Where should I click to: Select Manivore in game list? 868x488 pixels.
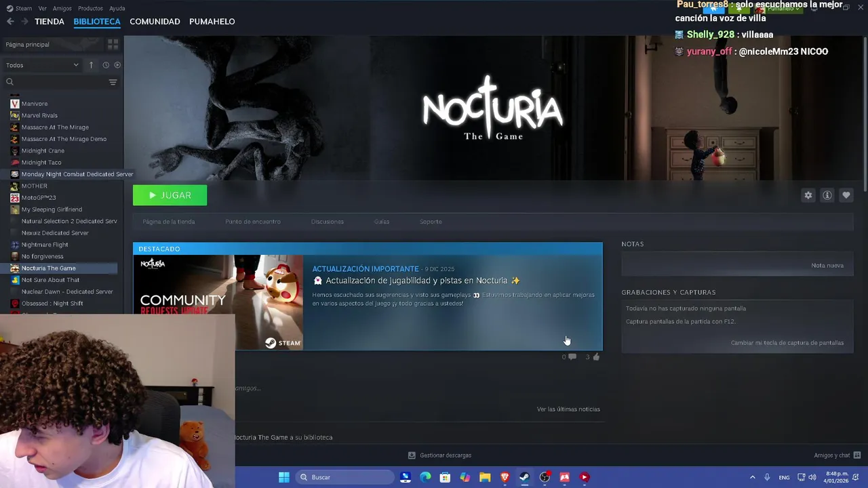[35, 104]
